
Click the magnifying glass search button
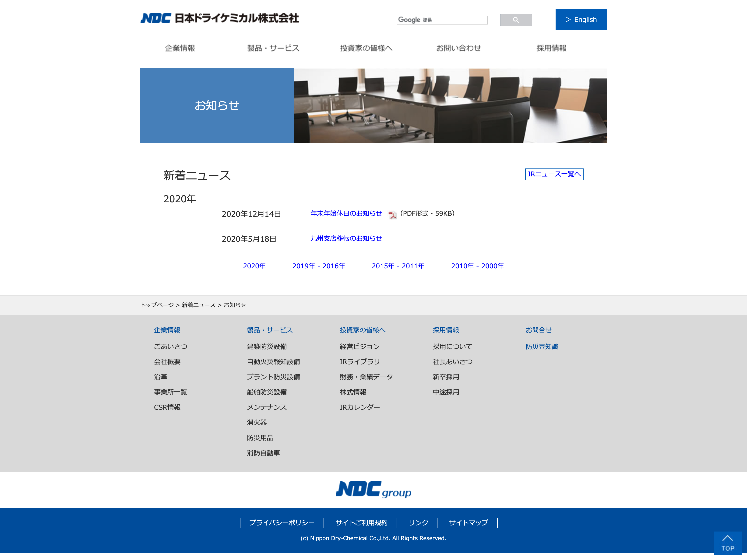(516, 20)
